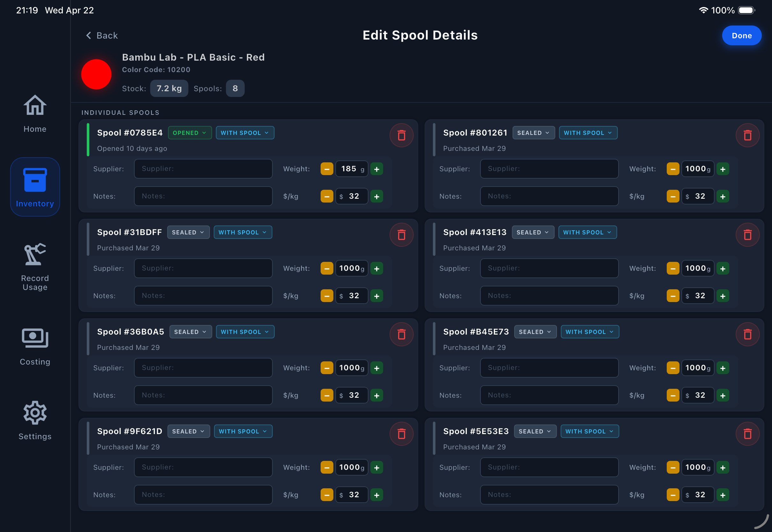The height and width of the screenshot is (532, 772).
Task: Open the OPENED status dropdown
Action: (x=190, y=133)
